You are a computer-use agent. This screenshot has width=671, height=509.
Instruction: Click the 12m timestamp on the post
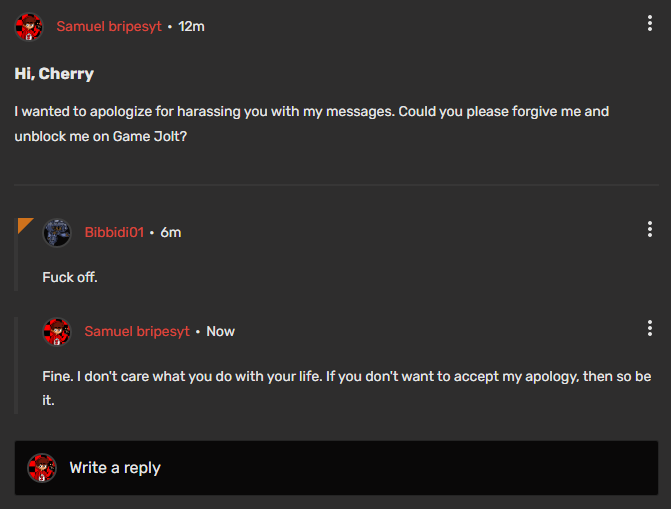click(191, 26)
